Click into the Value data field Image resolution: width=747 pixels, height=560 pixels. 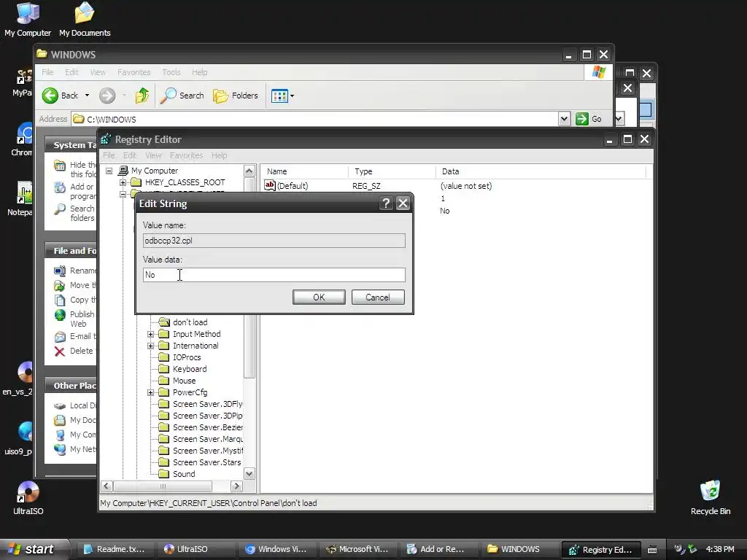(x=274, y=275)
